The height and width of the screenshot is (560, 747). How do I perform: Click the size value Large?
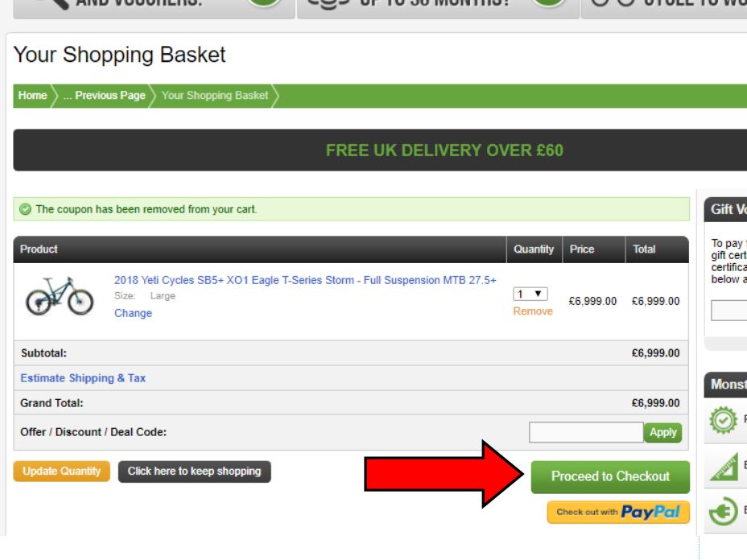(x=163, y=296)
